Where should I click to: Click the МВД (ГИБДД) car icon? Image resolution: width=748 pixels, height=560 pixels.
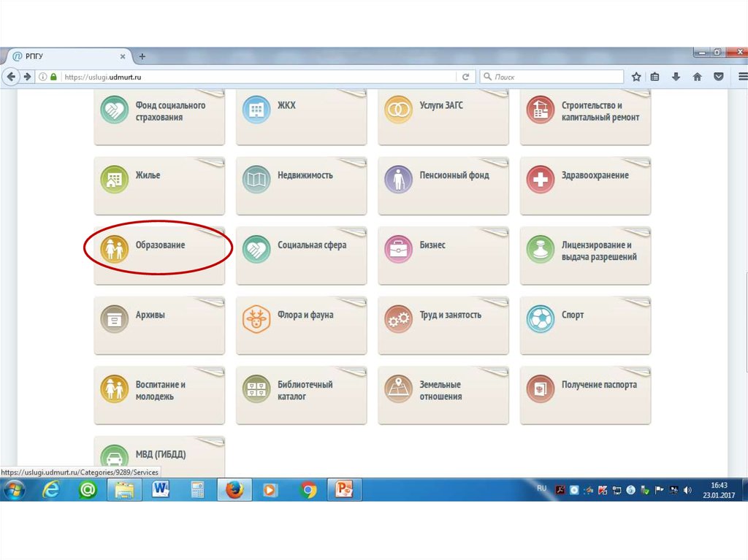(115, 456)
